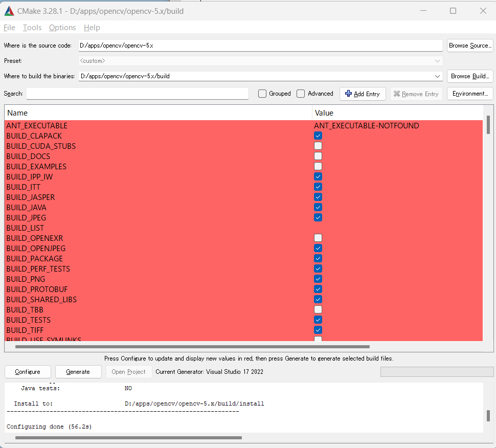Click the 'Configuring done (56.2s)' log line
The width and height of the screenshot is (496, 448).
click(49, 427)
